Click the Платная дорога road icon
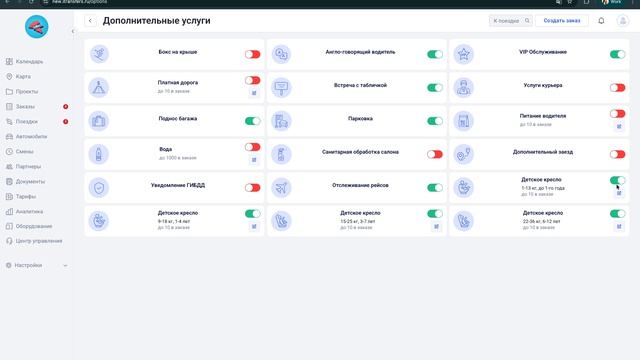The width and height of the screenshot is (640, 360). pyautogui.click(x=99, y=88)
